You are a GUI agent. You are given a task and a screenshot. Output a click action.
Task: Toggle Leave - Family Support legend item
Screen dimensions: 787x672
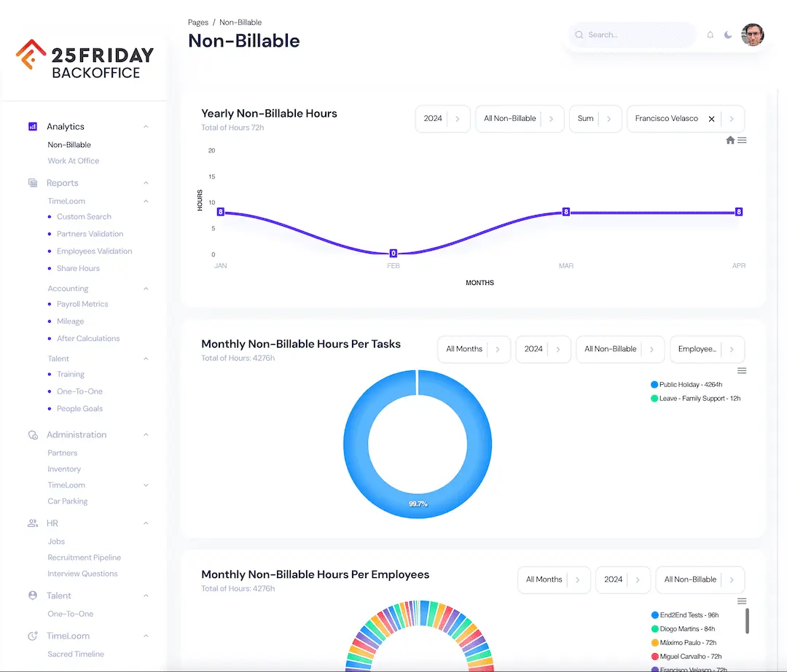coord(698,399)
